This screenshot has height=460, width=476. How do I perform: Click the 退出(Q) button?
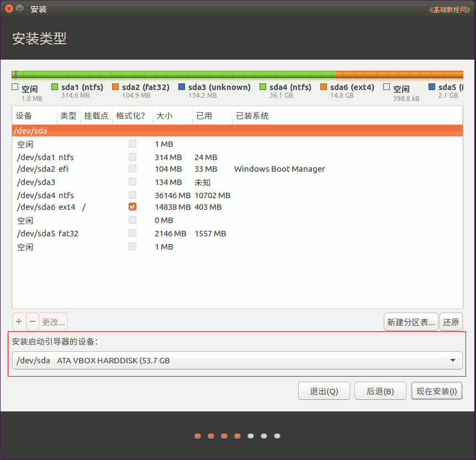[324, 391]
